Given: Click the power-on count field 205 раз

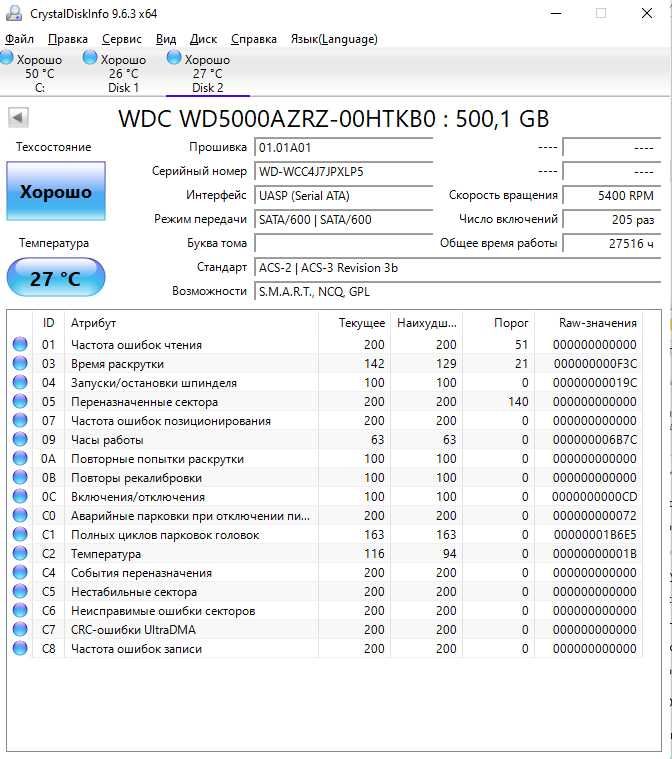Looking at the screenshot, I should coord(611,219).
